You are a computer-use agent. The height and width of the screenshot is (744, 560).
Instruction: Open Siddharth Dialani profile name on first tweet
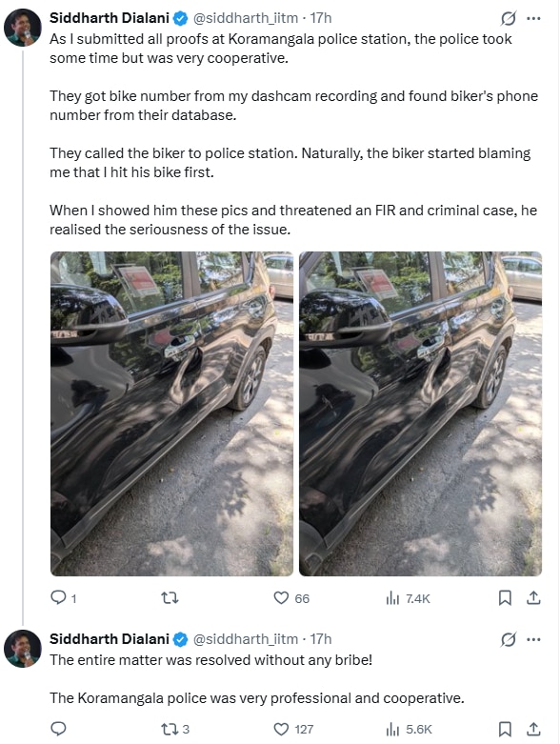click(110, 18)
